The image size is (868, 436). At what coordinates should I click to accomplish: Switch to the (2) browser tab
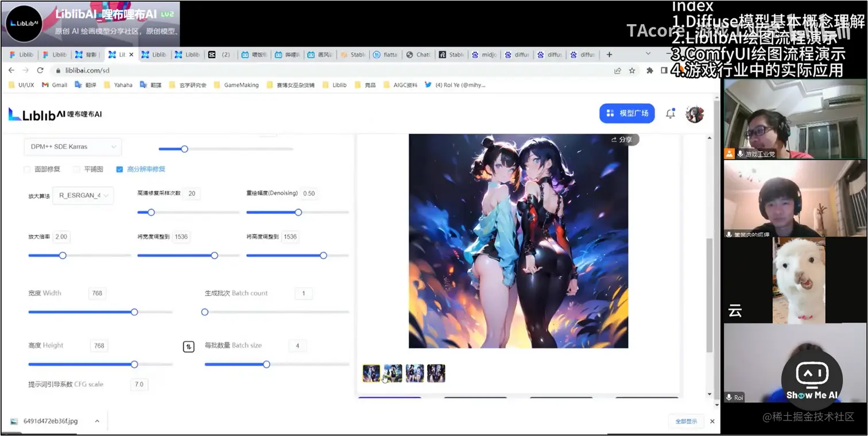click(220, 55)
